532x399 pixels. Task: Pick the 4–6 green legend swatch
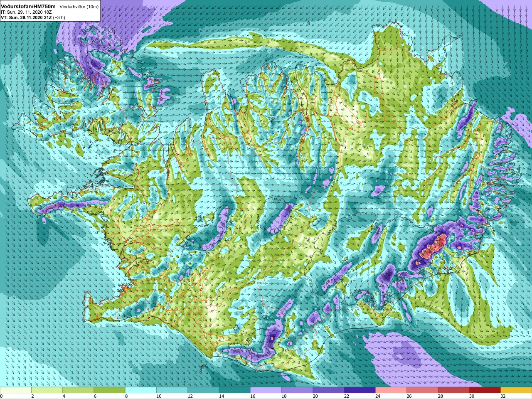pyautogui.click(x=78, y=390)
